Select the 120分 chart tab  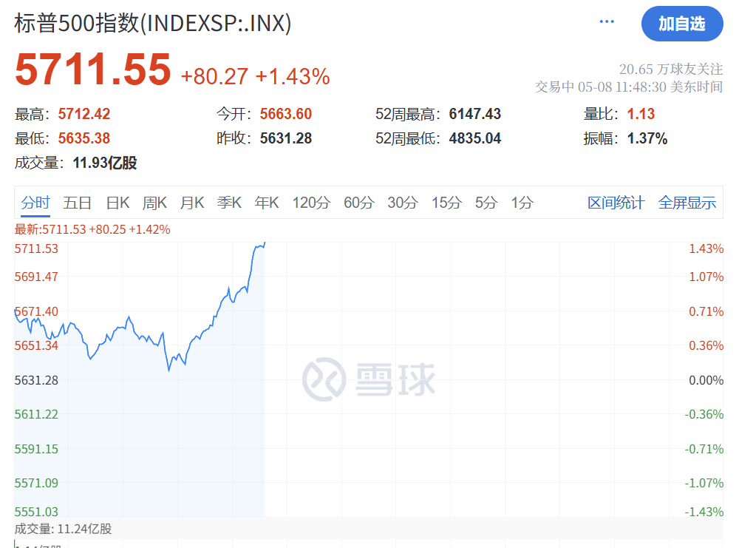click(x=311, y=203)
